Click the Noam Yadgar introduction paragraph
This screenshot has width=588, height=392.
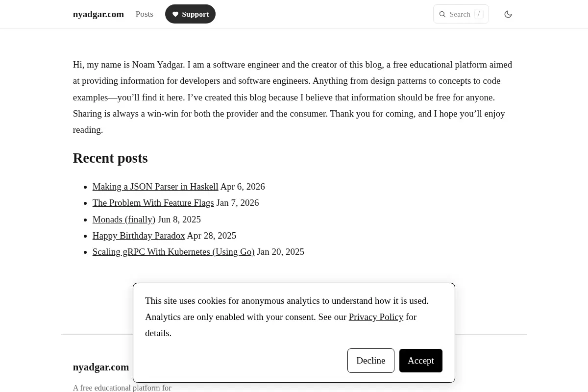tap(293, 97)
